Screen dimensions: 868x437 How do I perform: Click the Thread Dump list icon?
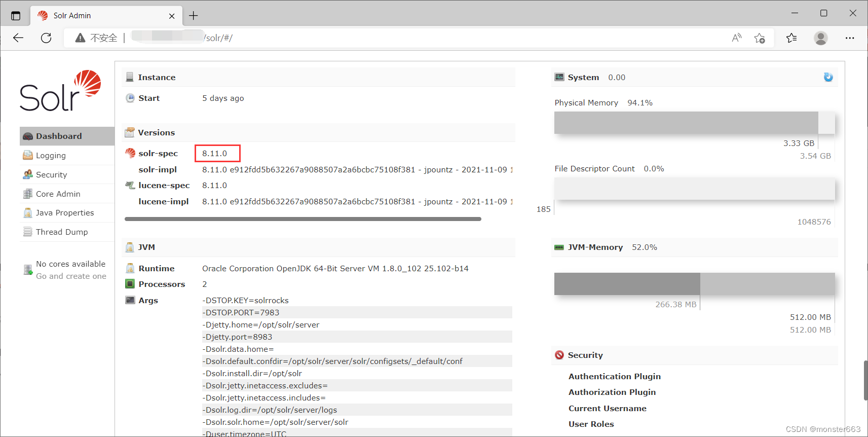[28, 232]
